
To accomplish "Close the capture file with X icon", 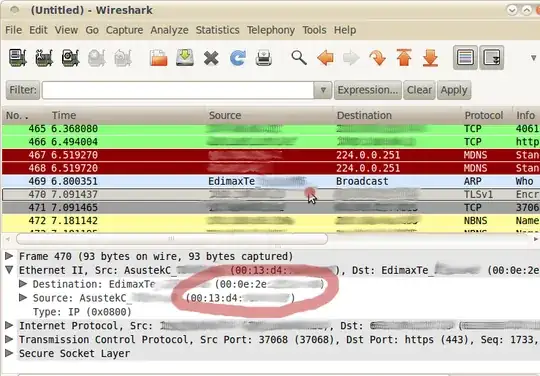I will click(x=211, y=58).
